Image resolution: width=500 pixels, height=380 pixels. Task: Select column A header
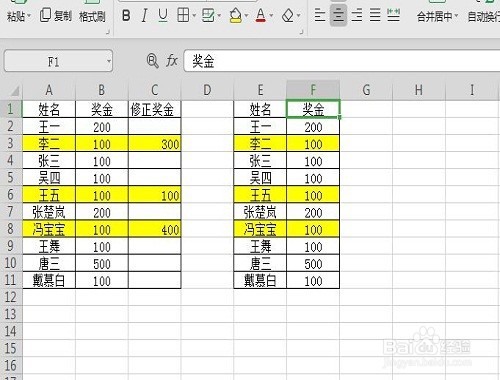click(49, 90)
